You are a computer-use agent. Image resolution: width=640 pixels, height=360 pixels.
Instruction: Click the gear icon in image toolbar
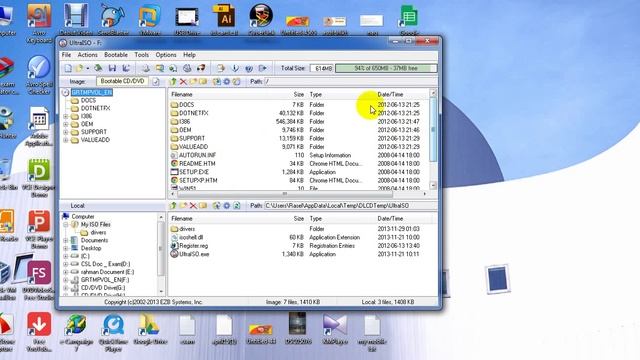click(227, 82)
